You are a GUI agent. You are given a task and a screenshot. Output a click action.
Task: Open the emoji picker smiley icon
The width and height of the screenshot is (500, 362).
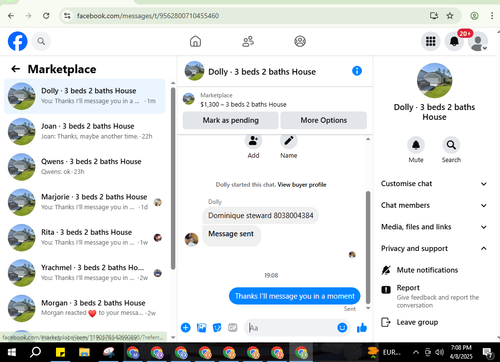tap(342, 328)
